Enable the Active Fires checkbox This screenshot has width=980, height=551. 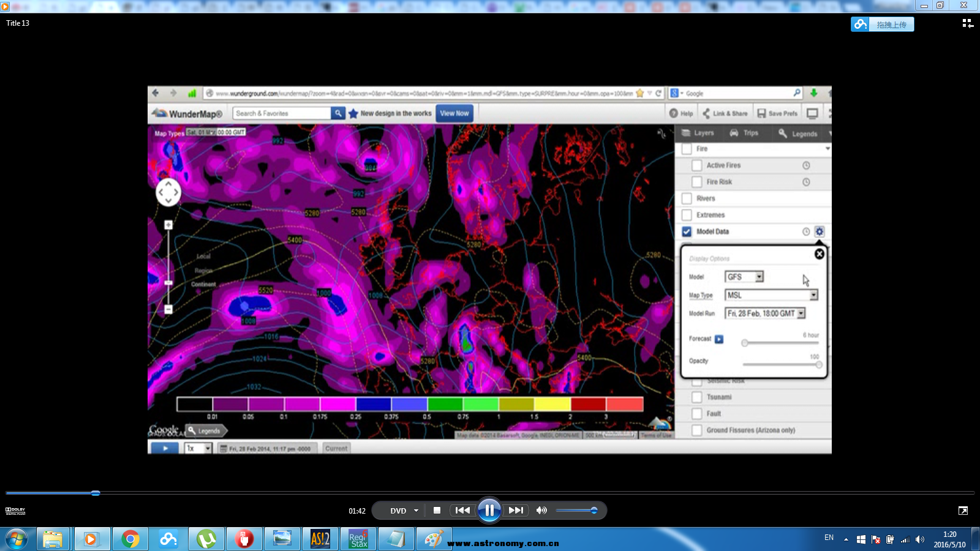click(x=697, y=165)
